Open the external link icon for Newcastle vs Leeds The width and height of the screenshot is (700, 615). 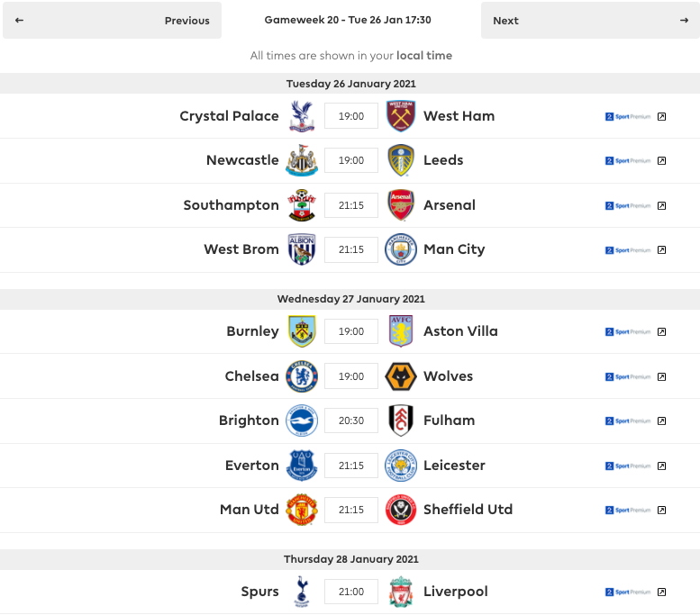point(661,160)
